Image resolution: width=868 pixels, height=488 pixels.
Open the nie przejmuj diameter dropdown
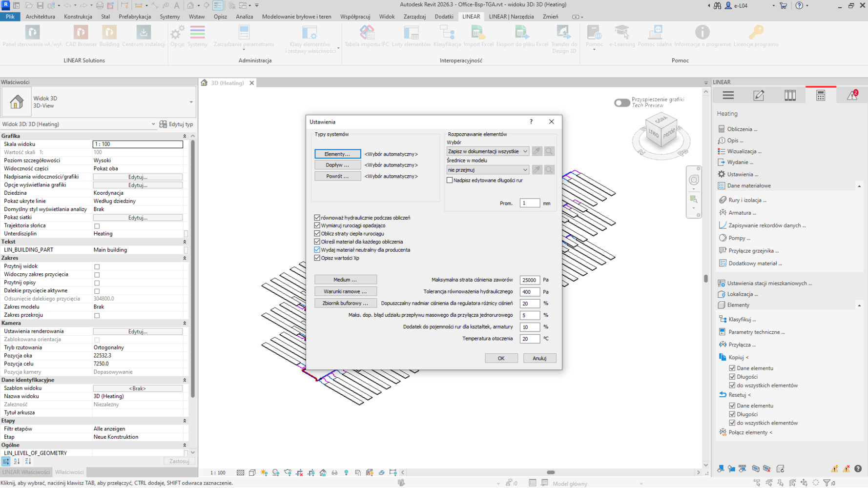click(487, 170)
